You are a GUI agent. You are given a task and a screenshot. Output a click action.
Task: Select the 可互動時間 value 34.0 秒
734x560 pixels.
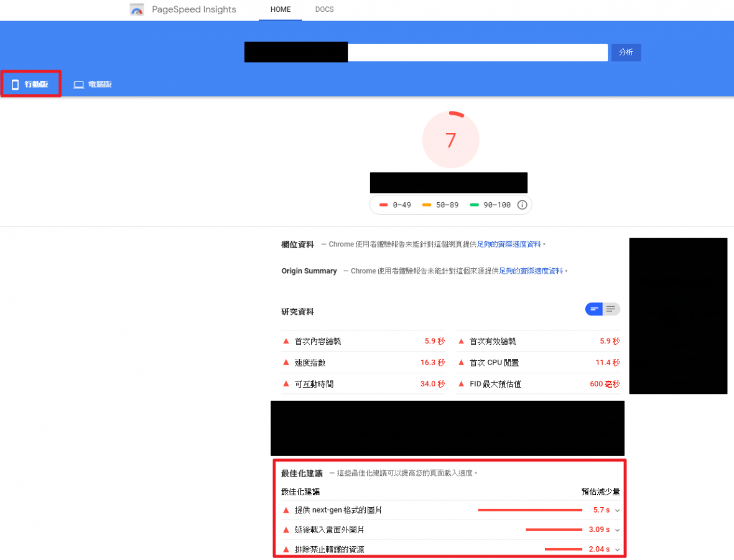coord(432,384)
